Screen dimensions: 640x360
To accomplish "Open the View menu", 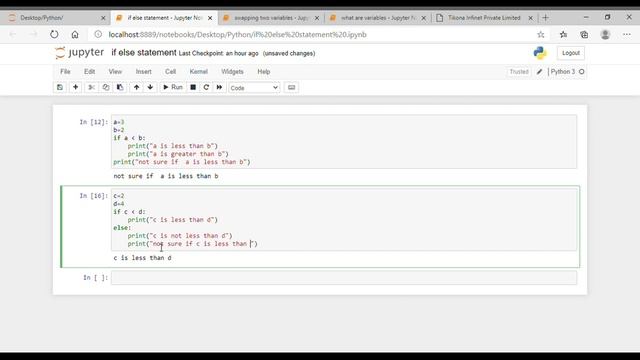I will point(115,71).
